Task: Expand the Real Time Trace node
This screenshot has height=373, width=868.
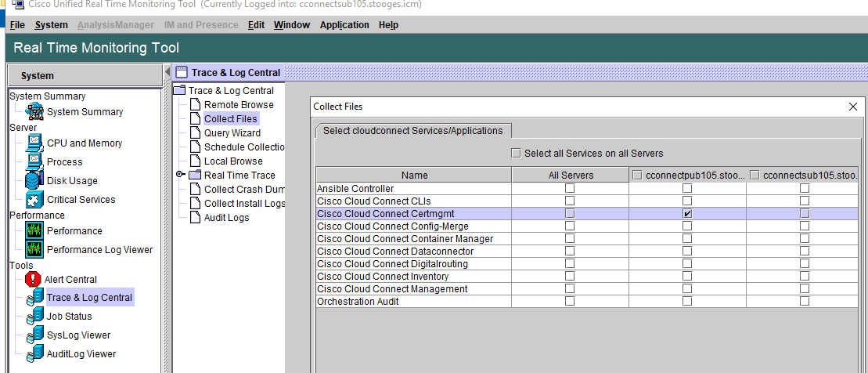Action: pyautogui.click(x=180, y=175)
